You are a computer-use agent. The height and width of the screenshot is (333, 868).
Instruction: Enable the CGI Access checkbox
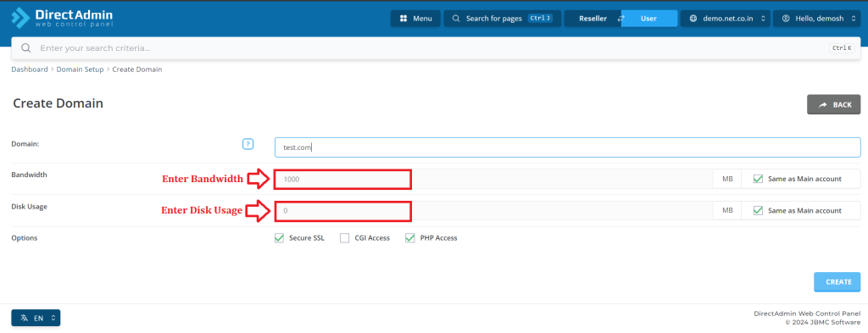point(344,238)
